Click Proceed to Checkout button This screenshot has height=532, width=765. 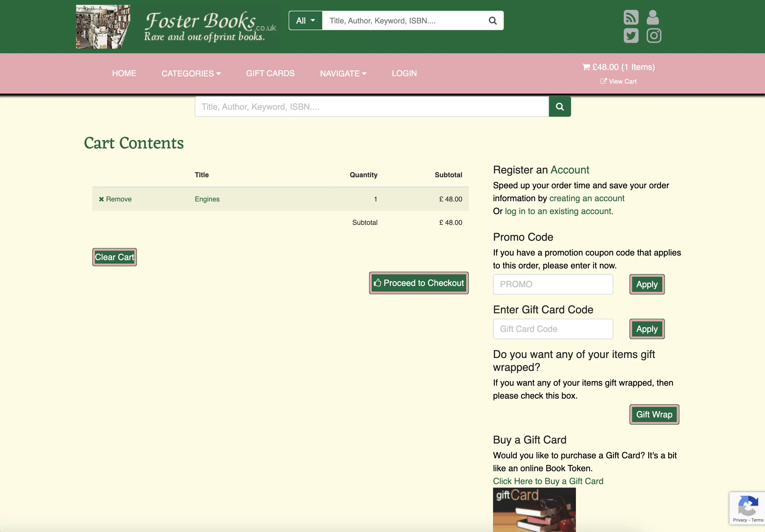pos(419,283)
